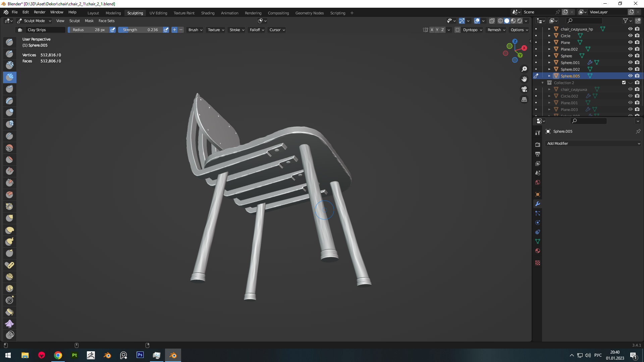Switch to perspective/orthographic grid icon
Screen dimensions: 644x362
[524, 99]
